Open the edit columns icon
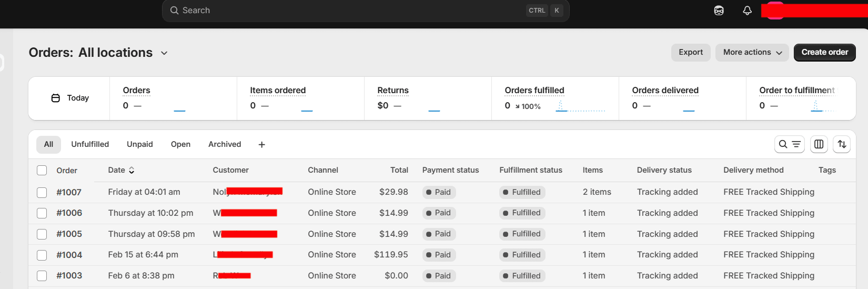868x289 pixels. tap(819, 144)
